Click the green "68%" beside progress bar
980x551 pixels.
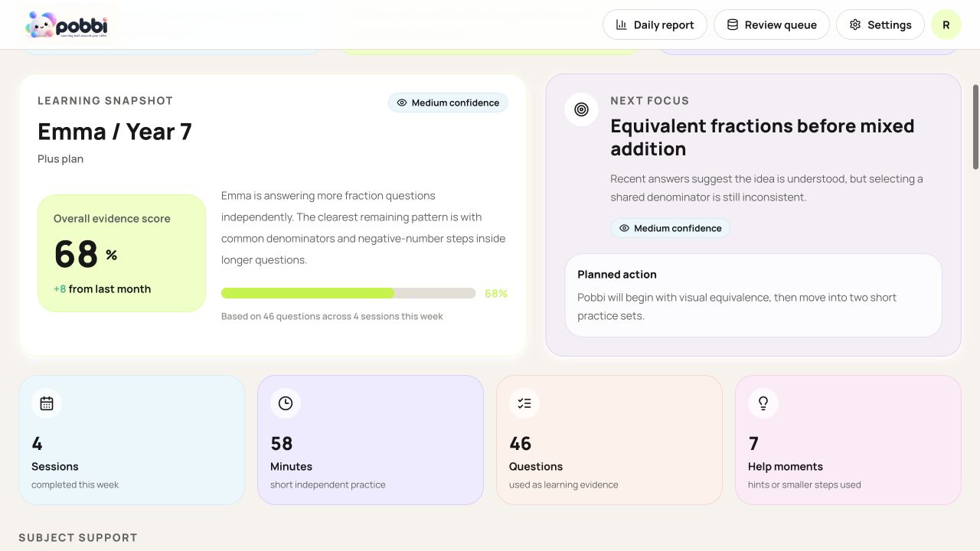(x=496, y=294)
